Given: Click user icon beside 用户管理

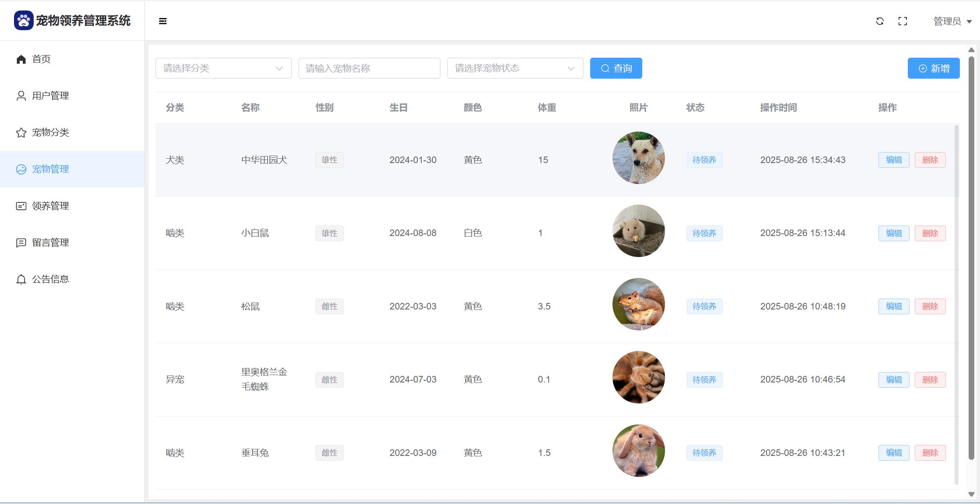Looking at the screenshot, I should click(21, 96).
